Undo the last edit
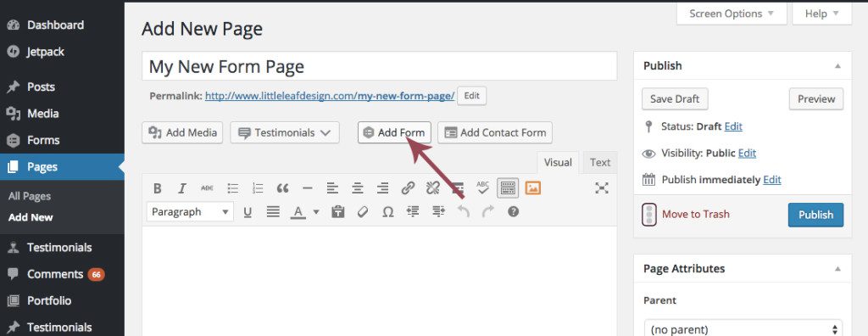 coord(464,212)
